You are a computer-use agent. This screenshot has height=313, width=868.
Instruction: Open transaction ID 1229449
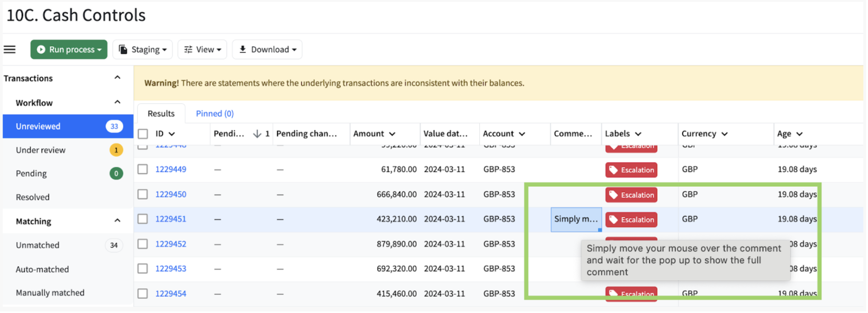171,169
